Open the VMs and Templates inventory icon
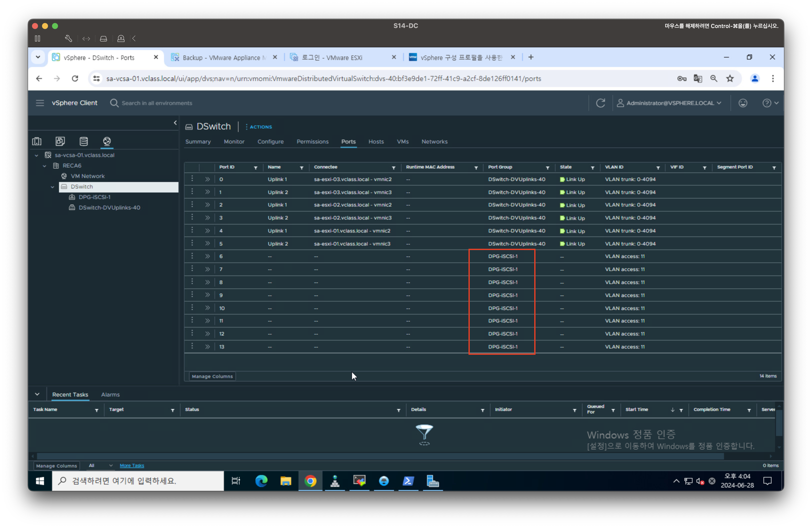 [60, 141]
